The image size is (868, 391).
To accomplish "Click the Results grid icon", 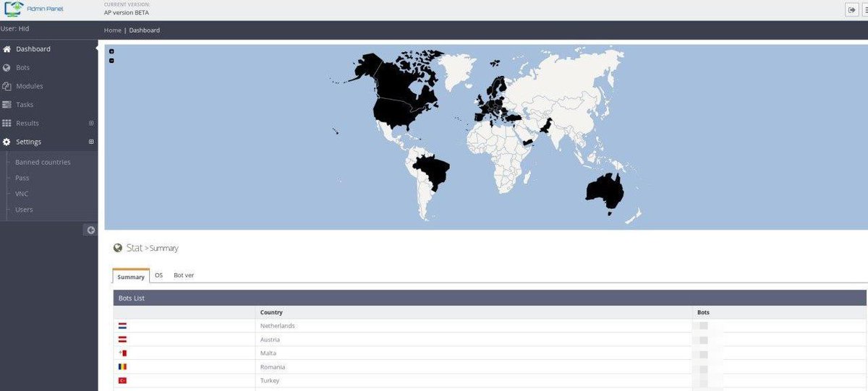I will pyautogui.click(x=7, y=124).
